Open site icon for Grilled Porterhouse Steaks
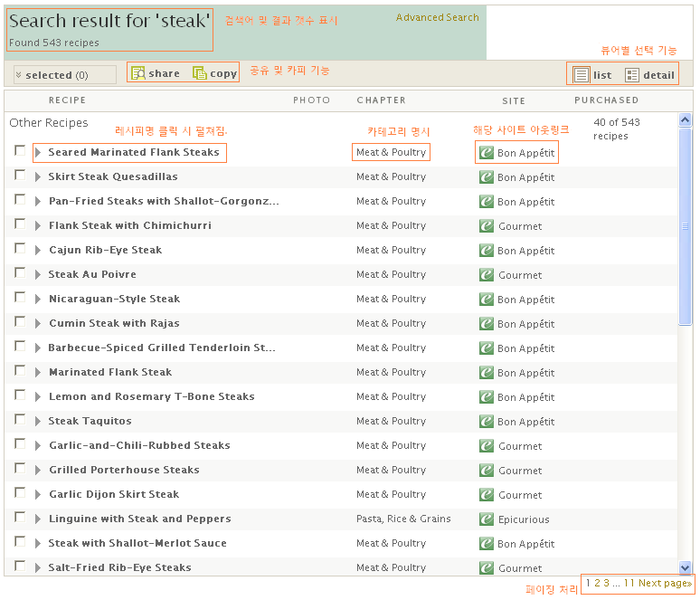 coord(487,471)
